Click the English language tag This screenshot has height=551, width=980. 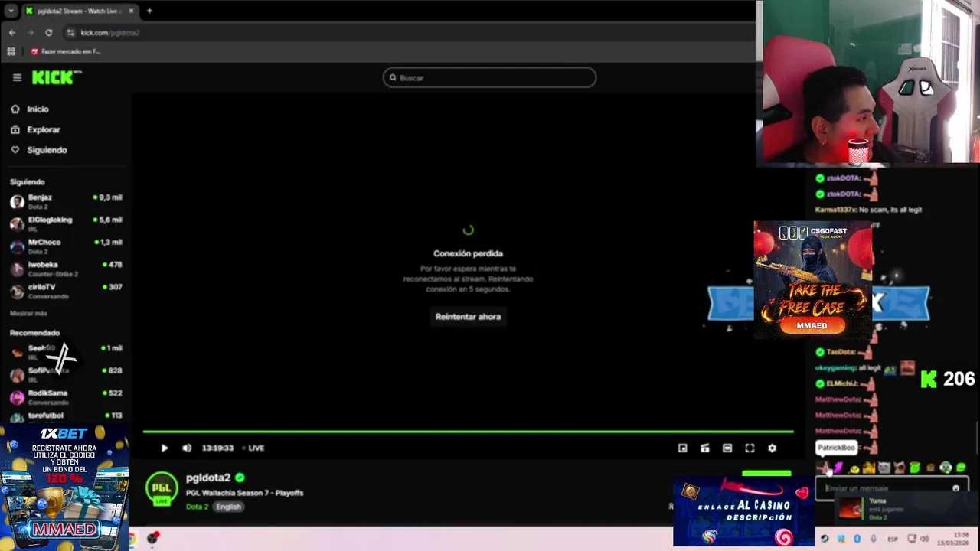(x=228, y=507)
